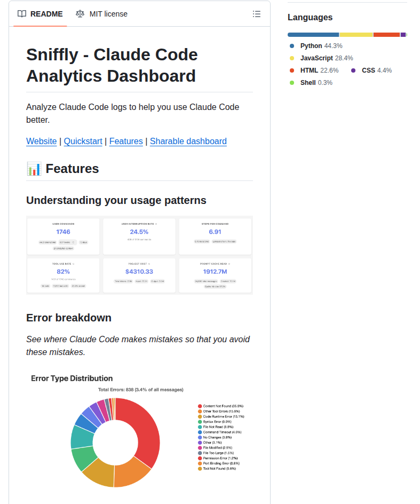Click the Port Binding Error legend entry

click(x=219, y=463)
